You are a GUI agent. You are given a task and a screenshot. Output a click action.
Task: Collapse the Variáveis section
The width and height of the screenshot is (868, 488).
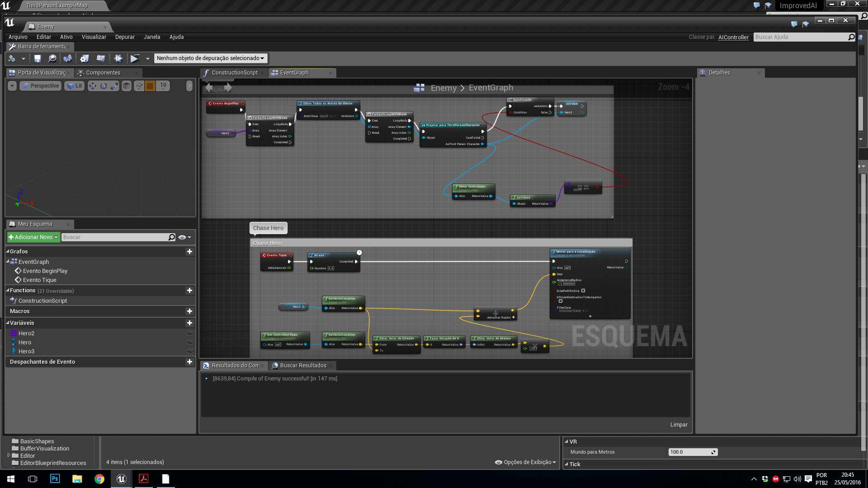pyautogui.click(x=8, y=323)
